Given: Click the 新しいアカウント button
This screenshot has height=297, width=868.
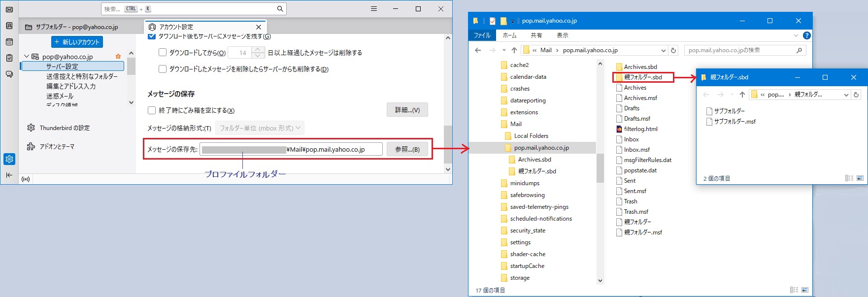Looking at the screenshot, I should pyautogui.click(x=77, y=42).
